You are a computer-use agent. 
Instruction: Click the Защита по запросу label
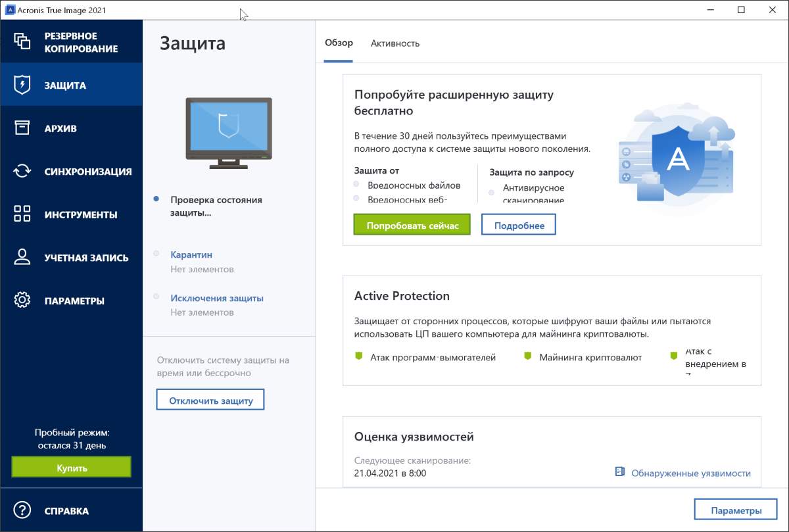click(x=532, y=172)
